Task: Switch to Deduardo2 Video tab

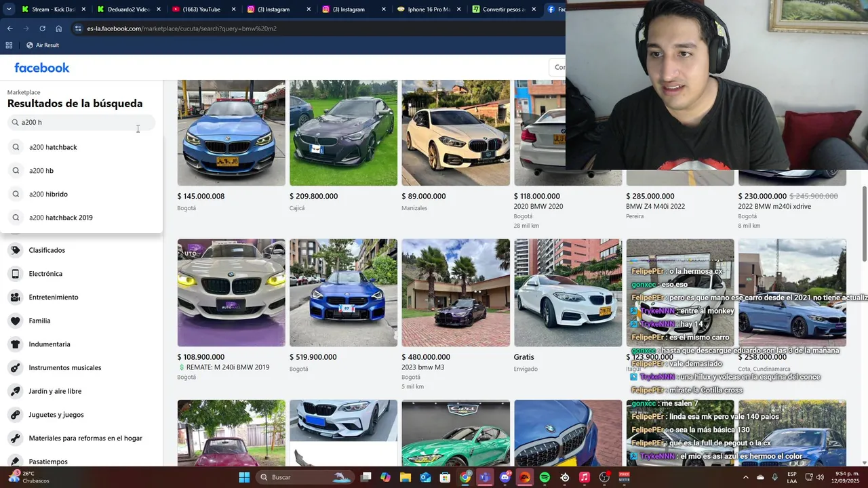Action: pyautogui.click(x=129, y=9)
